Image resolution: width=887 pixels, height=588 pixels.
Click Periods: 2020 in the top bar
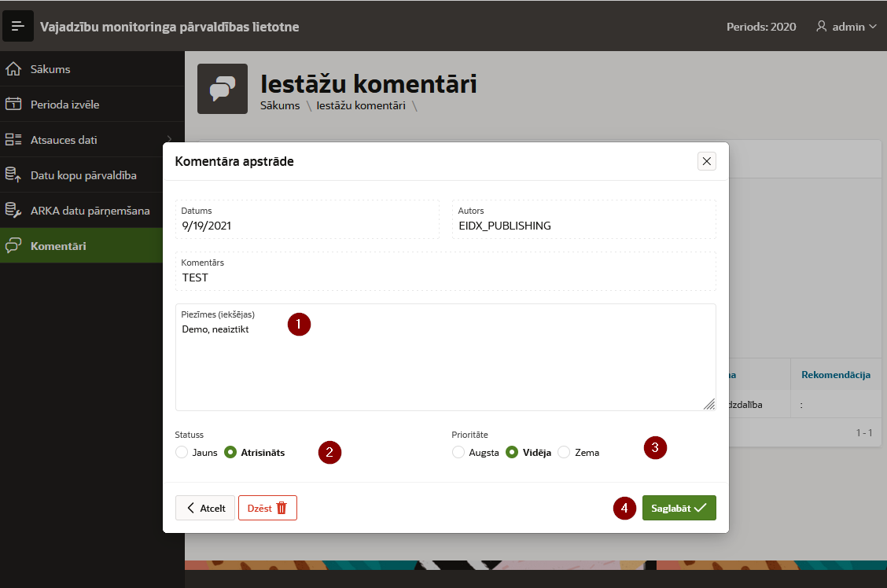[x=761, y=26]
